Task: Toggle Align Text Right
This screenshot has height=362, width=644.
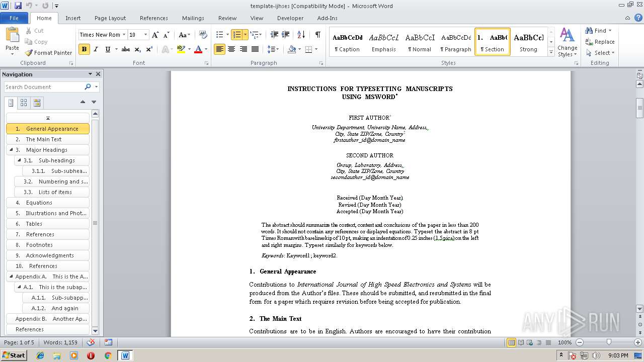Action: [244, 49]
